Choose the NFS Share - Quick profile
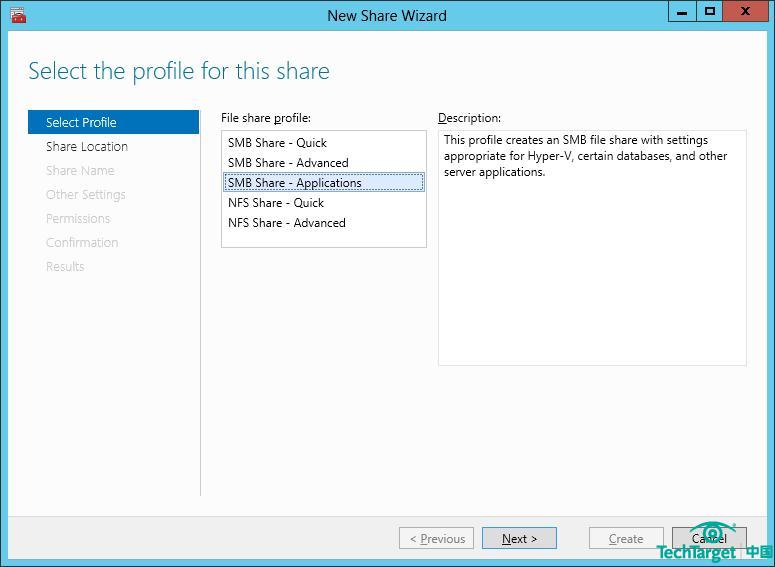 (276, 203)
